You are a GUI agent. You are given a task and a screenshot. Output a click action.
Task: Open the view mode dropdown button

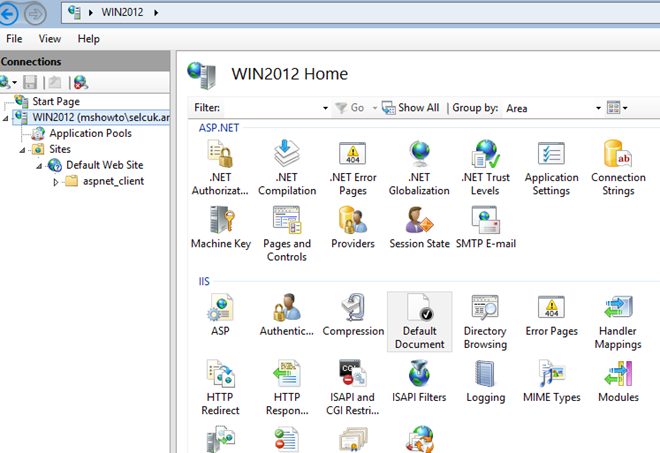pyautogui.click(x=617, y=108)
